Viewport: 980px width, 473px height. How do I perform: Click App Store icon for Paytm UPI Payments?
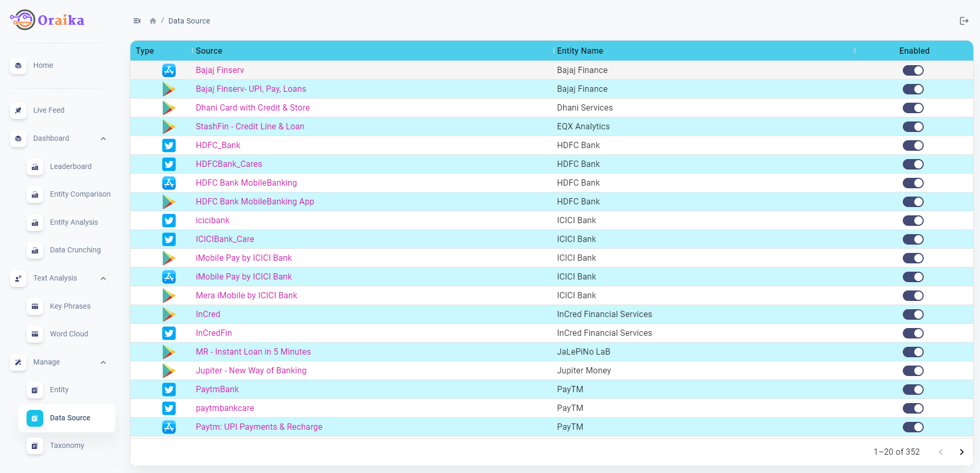tap(169, 427)
